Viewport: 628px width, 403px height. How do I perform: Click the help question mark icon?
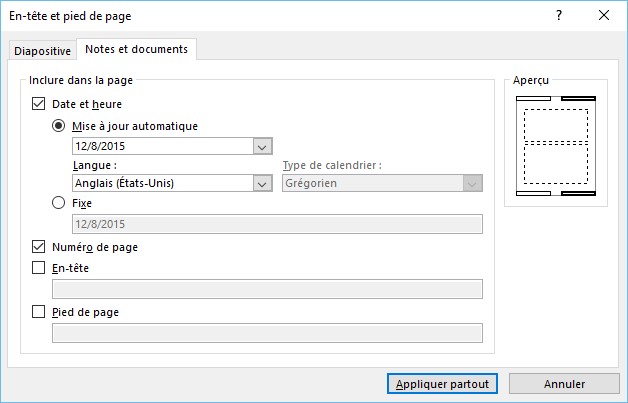[x=559, y=16]
